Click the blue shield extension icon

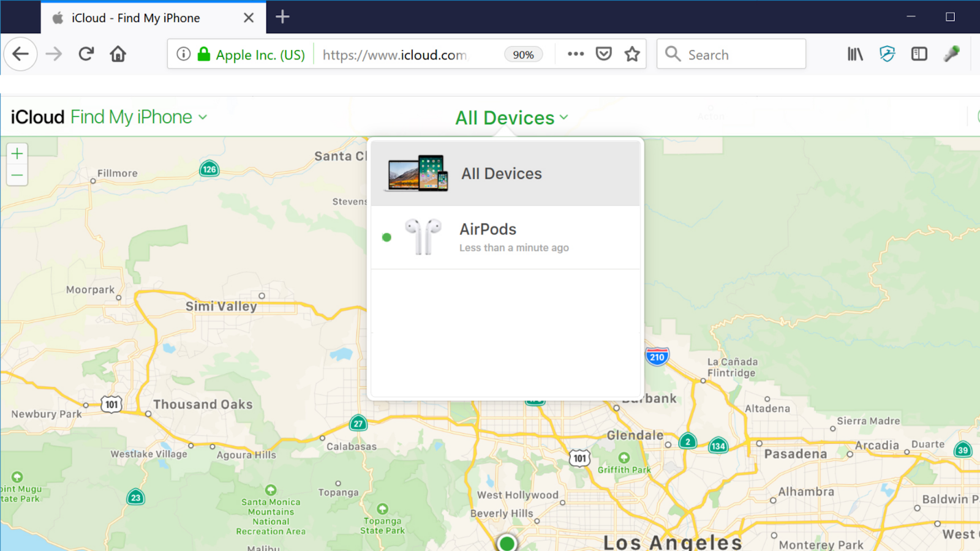(888, 54)
